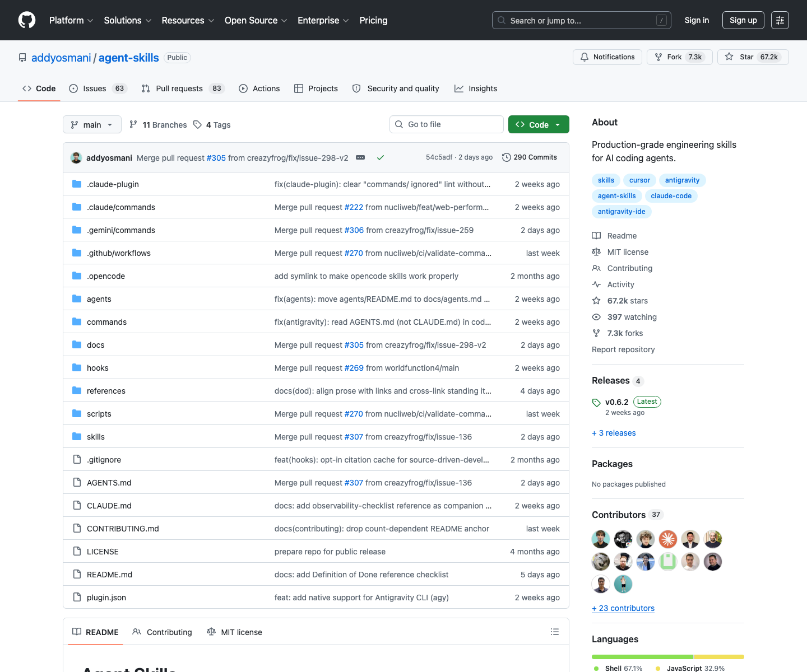Click the green striped contributor avatar
The image size is (807, 672).
click(x=668, y=562)
